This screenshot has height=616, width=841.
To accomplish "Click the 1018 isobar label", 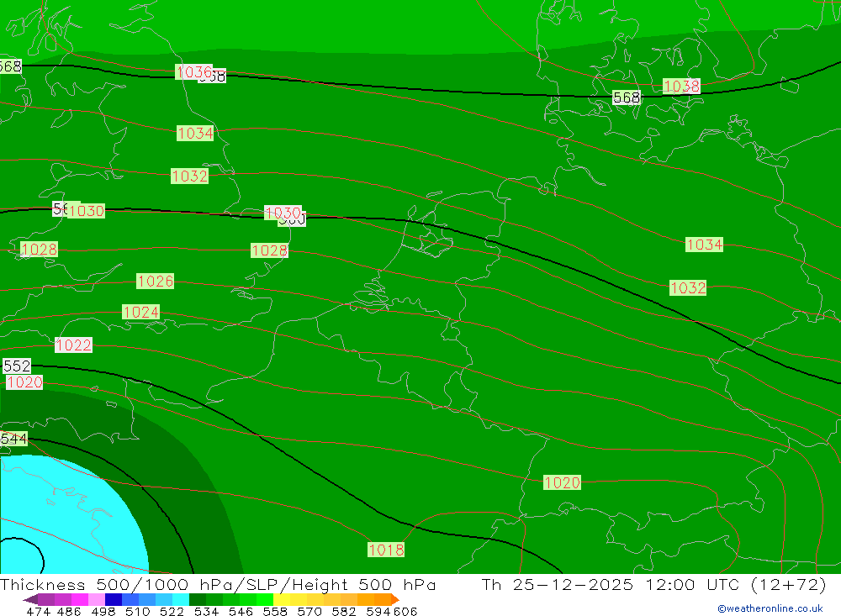I will pyautogui.click(x=386, y=550).
